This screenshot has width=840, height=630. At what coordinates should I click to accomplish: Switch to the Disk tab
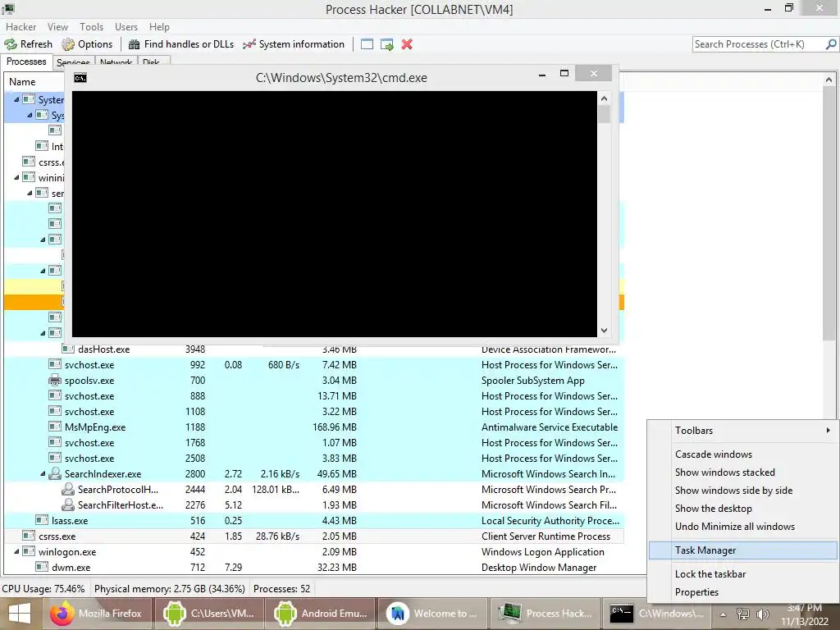point(151,62)
